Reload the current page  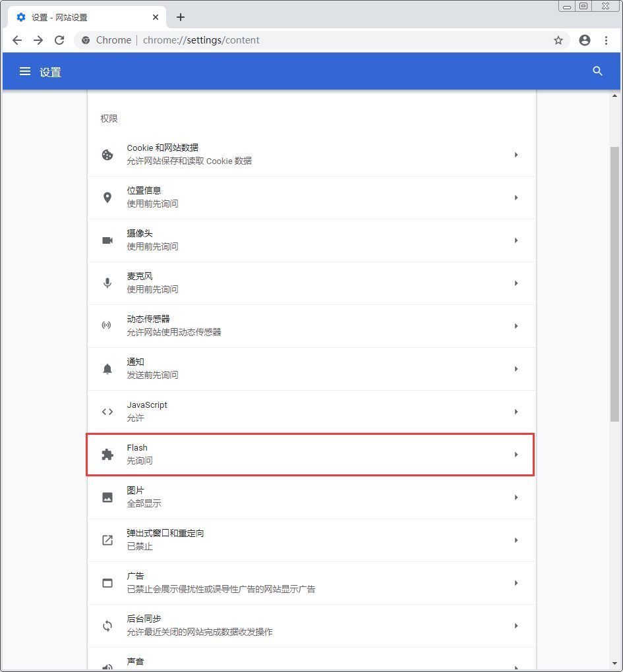click(59, 40)
